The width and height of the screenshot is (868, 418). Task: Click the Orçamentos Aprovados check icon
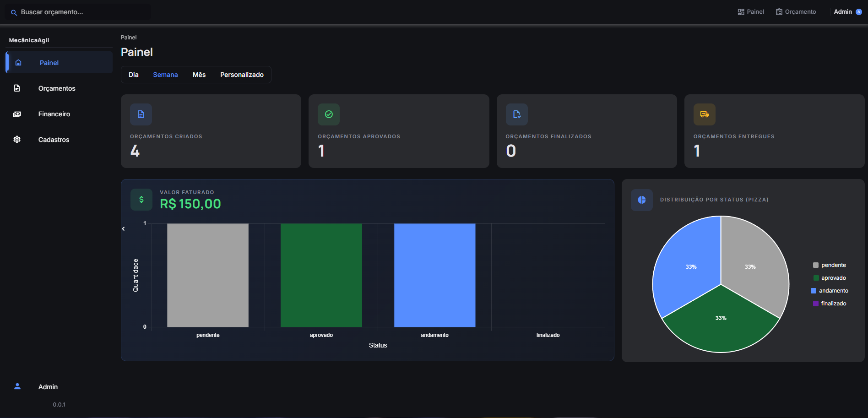[x=329, y=114]
